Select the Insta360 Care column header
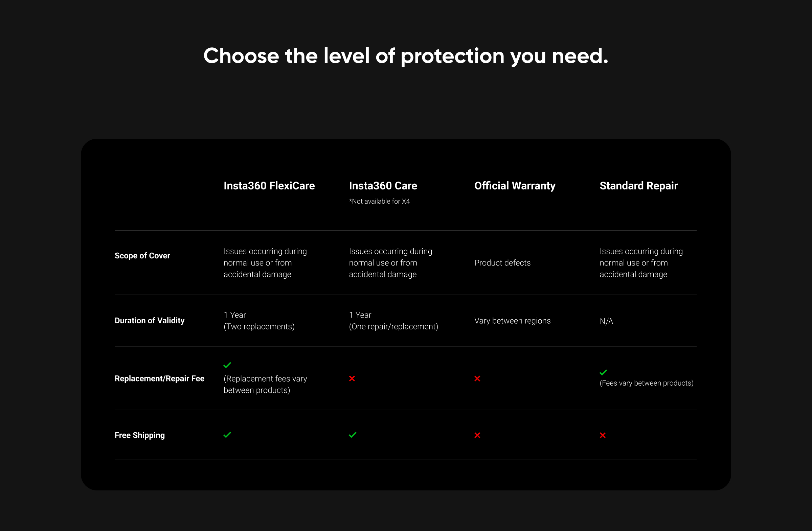 click(x=383, y=186)
